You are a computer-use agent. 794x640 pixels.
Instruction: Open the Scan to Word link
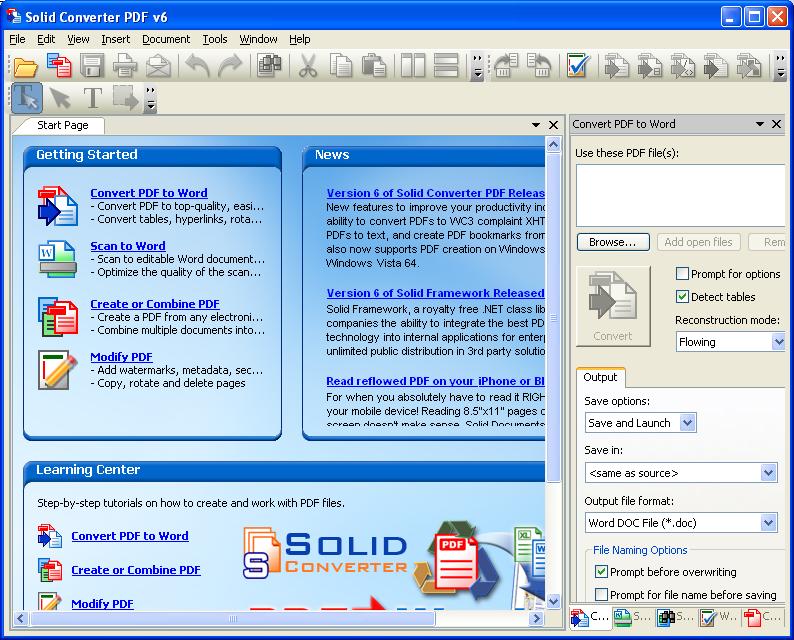point(128,246)
